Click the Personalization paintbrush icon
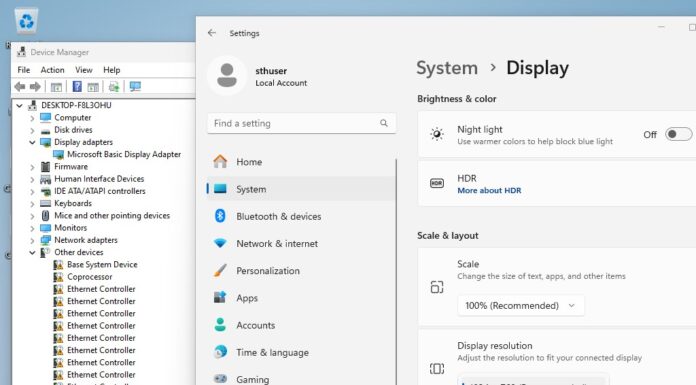This screenshot has height=385, width=696. point(220,270)
